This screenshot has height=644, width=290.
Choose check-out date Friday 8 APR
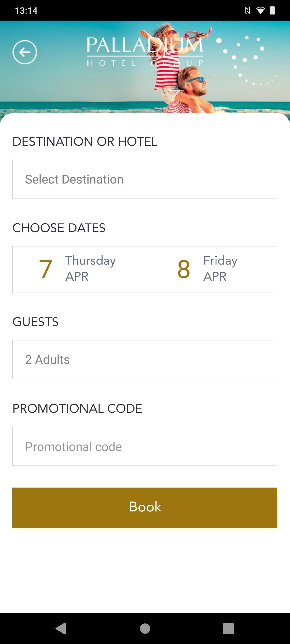coord(210,269)
